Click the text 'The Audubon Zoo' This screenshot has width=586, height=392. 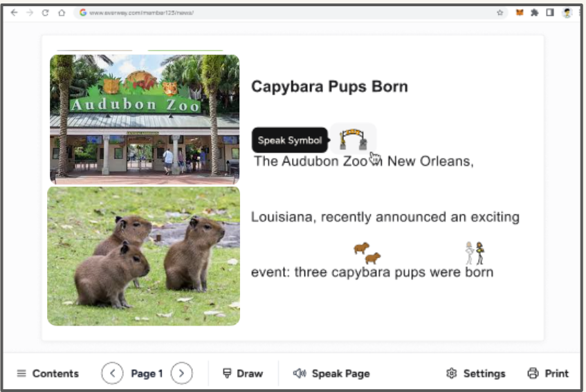[311, 161]
